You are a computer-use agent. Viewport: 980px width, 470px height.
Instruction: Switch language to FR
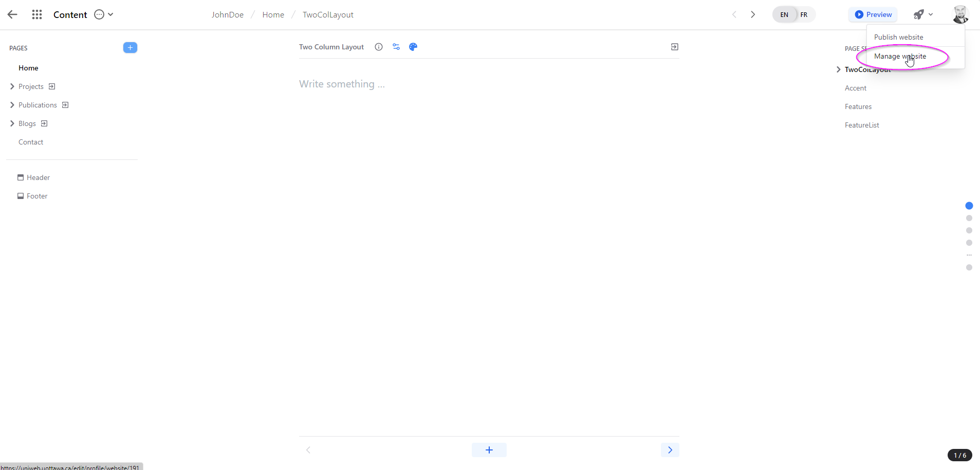pos(804,14)
